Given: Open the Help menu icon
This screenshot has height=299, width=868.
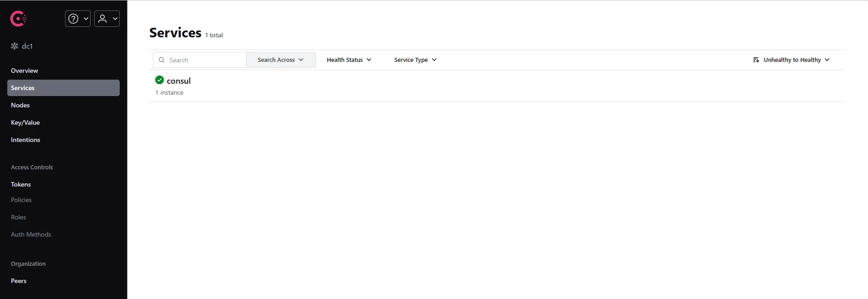Looking at the screenshot, I should (73, 19).
